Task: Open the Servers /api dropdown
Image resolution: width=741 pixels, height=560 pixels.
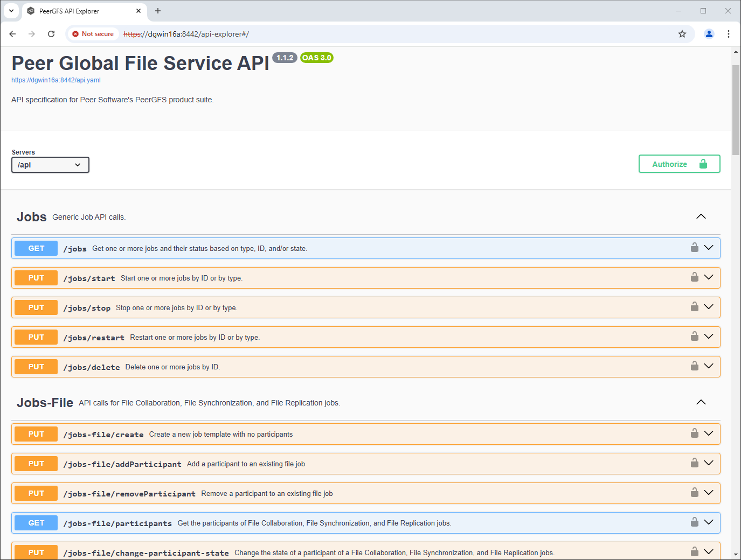Action: click(50, 165)
